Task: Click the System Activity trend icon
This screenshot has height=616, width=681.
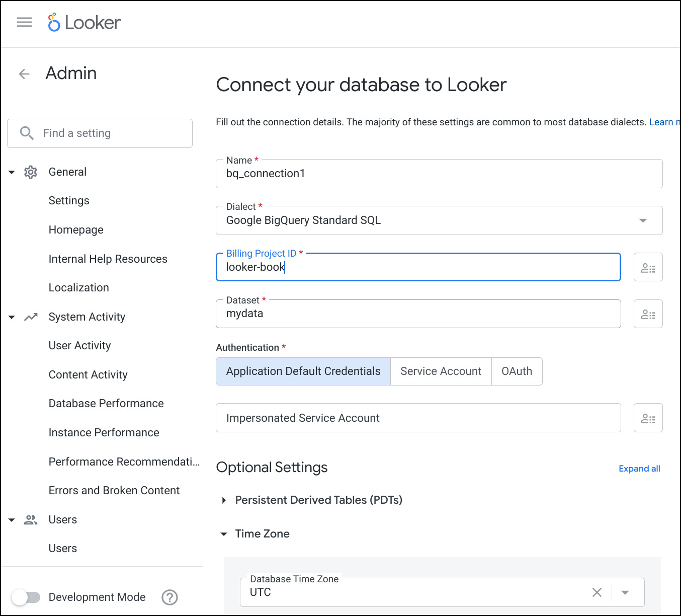Action: point(31,317)
